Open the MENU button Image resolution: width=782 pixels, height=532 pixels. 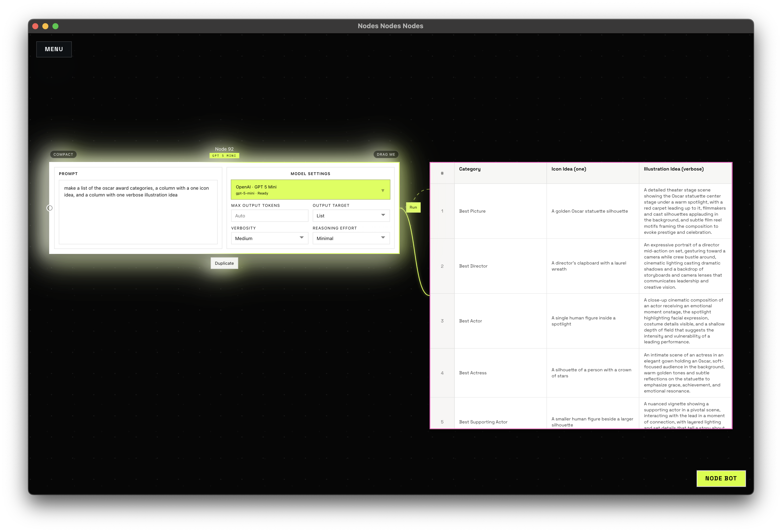(54, 49)
